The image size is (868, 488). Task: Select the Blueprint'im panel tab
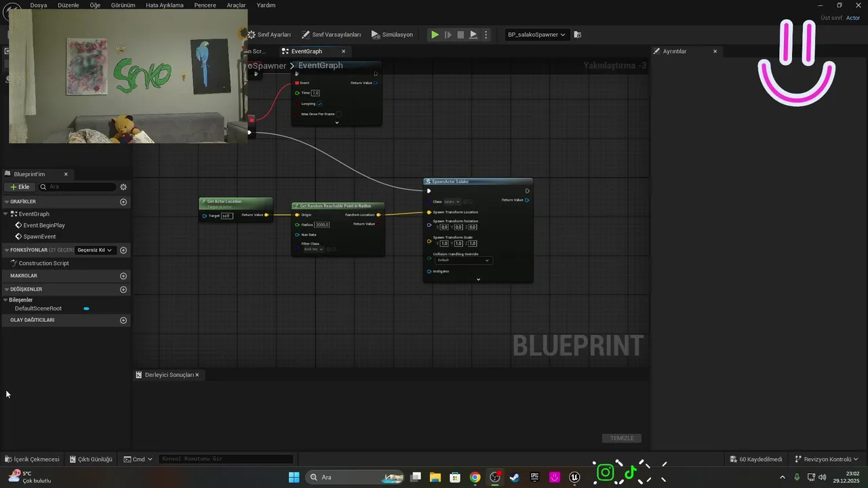coord(29,174)
